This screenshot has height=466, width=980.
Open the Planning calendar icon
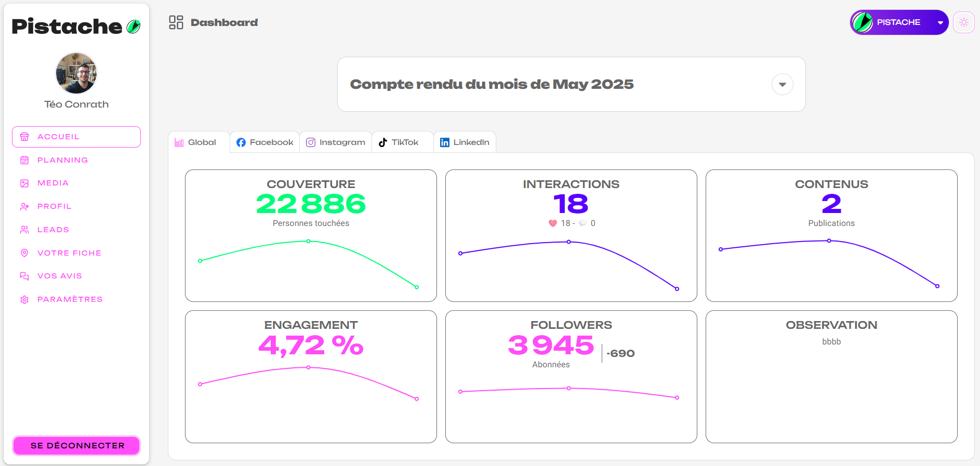pos(24,160)
